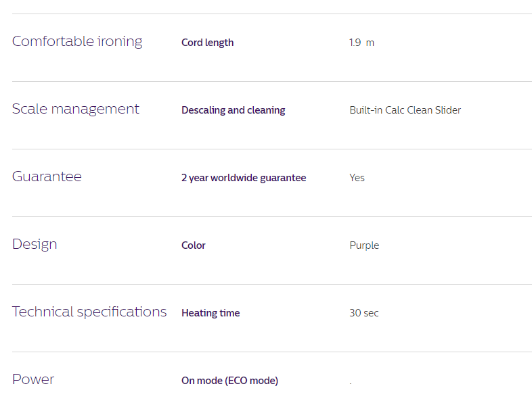This screenshot has height=405, width=532.
Task: Select the Color specification label
Action: pyautogui.click(x=194, y=245)
